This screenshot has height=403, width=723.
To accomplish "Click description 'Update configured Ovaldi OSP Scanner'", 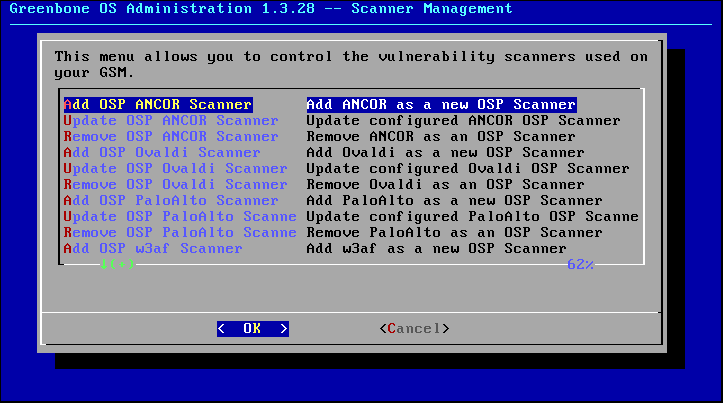I will [468, 169].
